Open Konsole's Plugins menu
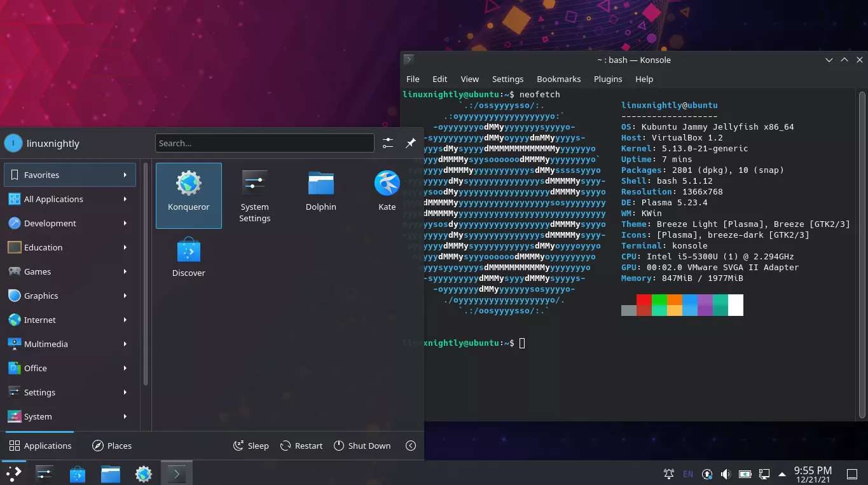868x485 pixels. pyautogui.click(x=608, y=79)
